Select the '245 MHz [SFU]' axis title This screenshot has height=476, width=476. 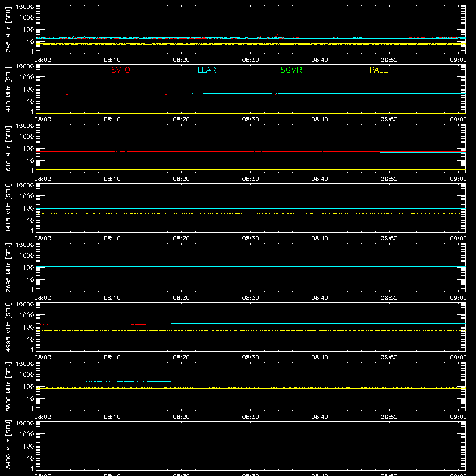pyautogui.click(x=8, y=29)
